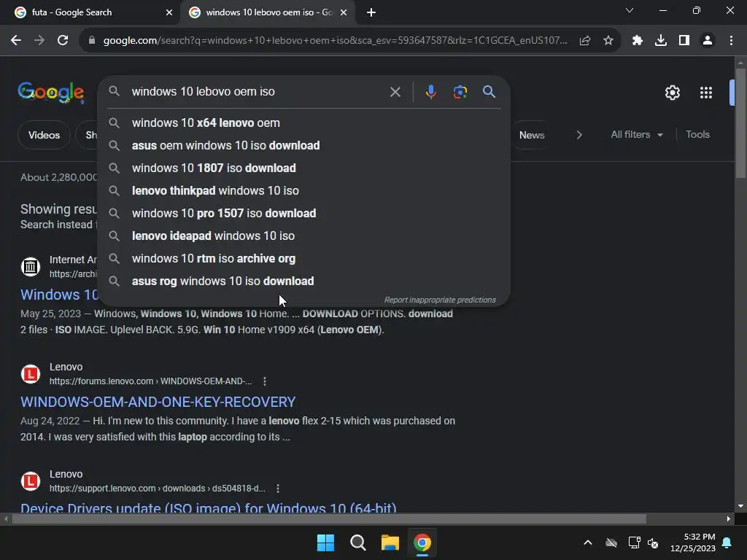Image resolution: width=747 pixels, height=560 pixels.
Task: Click the horizontal page scrollbar
Action: 329,518
